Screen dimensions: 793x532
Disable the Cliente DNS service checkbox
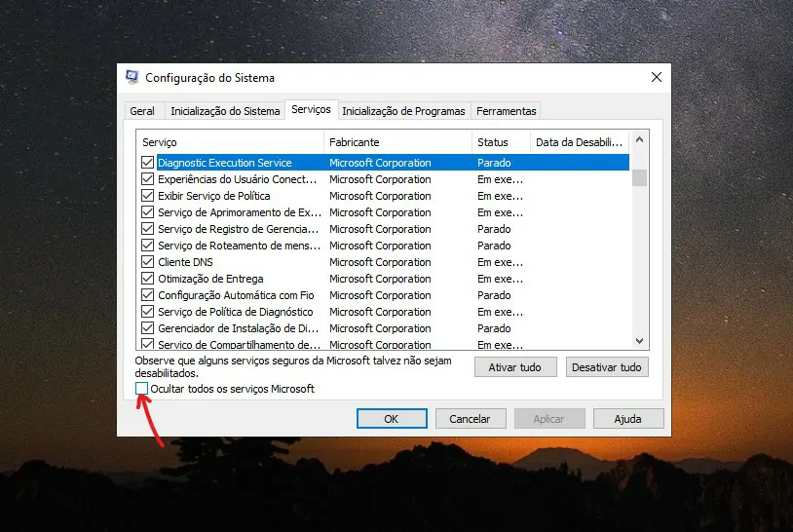[x=148, y=262]
